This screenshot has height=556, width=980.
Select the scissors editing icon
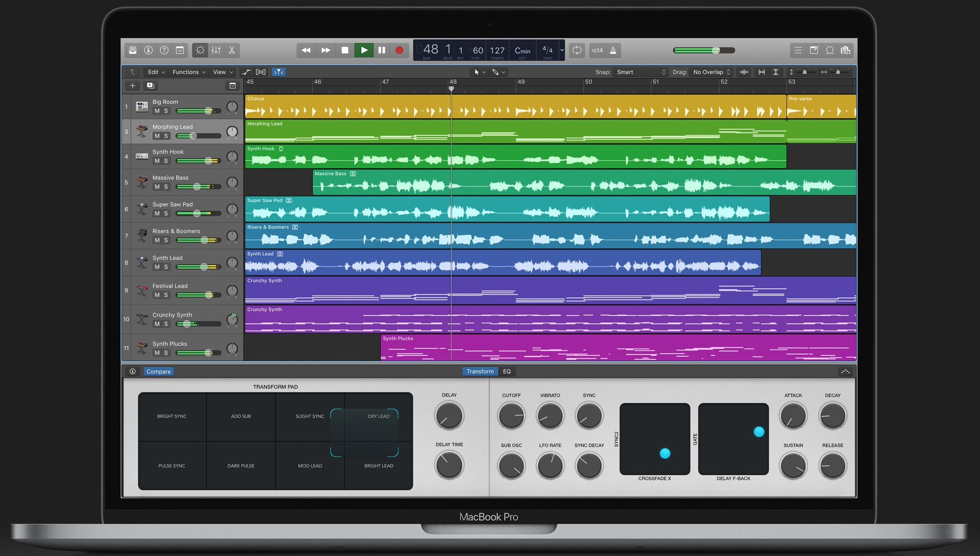tap(232, 50)
